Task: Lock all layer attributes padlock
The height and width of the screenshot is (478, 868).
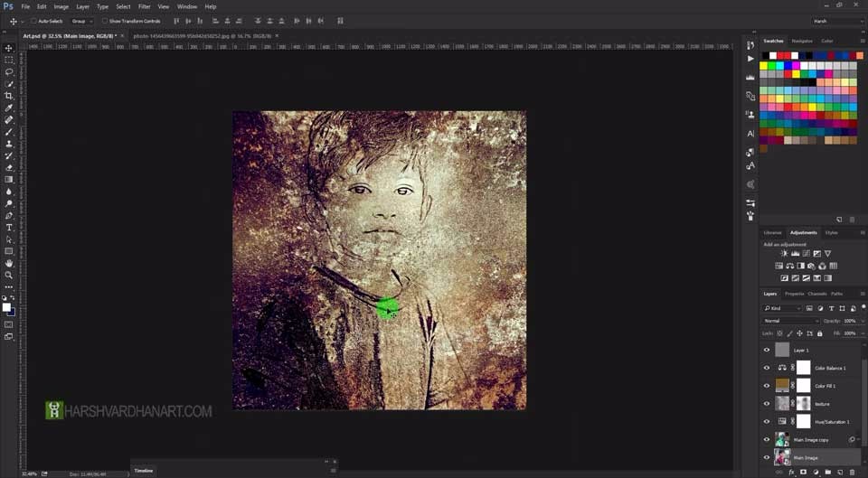Action: click(820, 333)
